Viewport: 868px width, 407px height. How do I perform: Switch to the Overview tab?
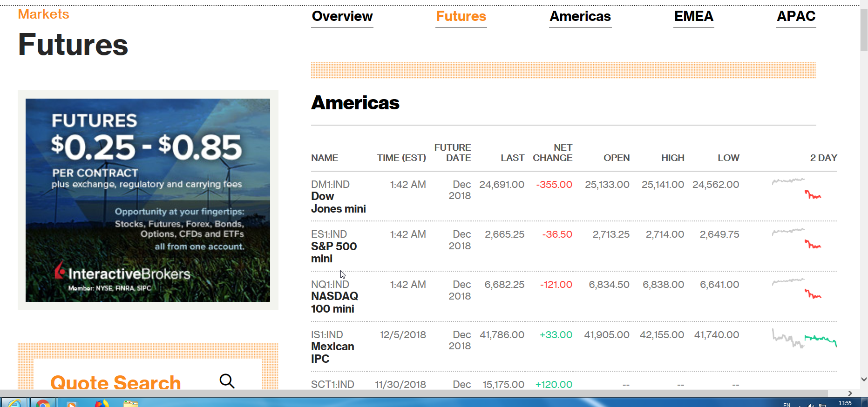342,17
